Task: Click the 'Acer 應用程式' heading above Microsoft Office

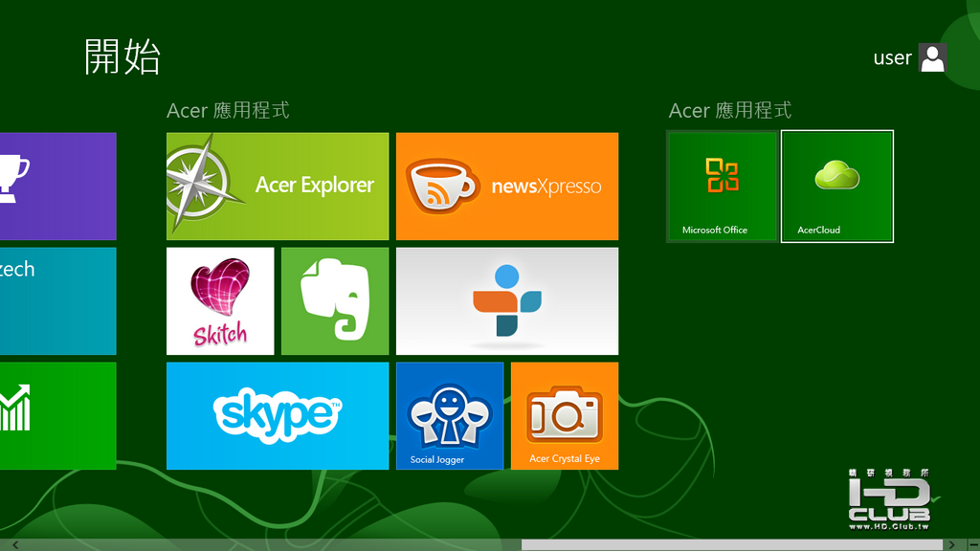Action: tap(730, 111)
